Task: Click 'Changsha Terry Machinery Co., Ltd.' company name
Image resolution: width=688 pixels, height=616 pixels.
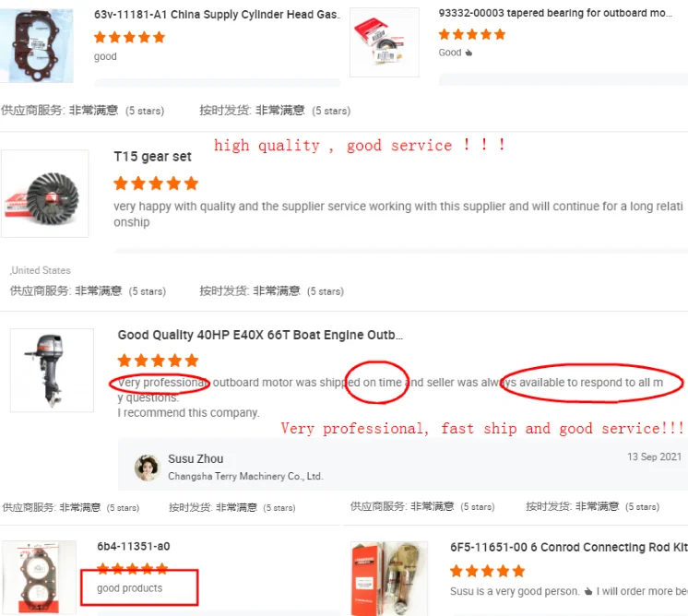Action: (x=245, y=476)
